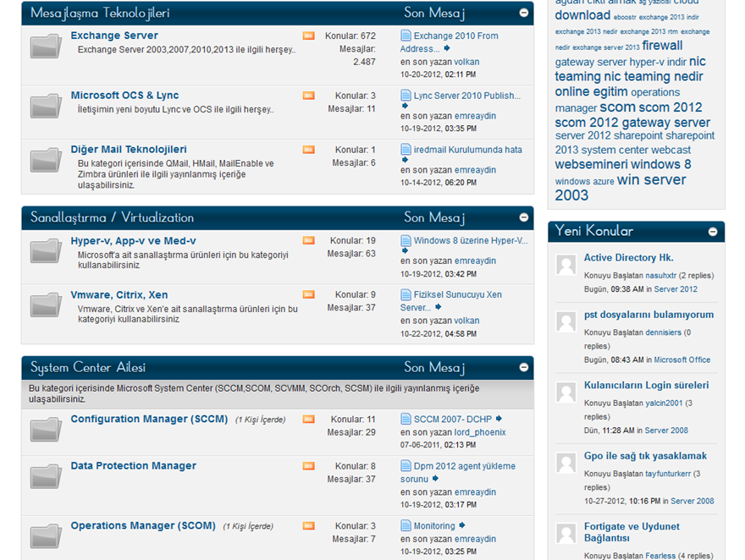
Task: Open RSS feed for Microsoft OCS & Lync
Action: tap(308, 96)
